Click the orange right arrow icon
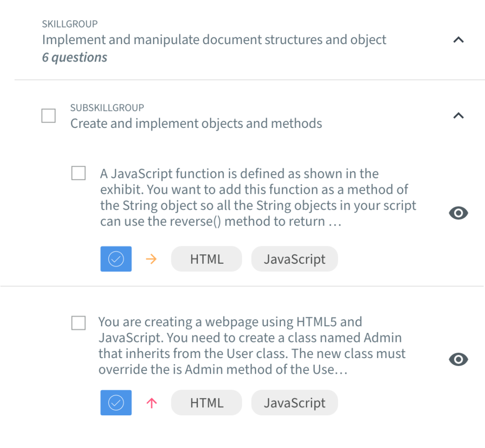The height and width of the screenshot is (448, 485). tap(151, 259)
